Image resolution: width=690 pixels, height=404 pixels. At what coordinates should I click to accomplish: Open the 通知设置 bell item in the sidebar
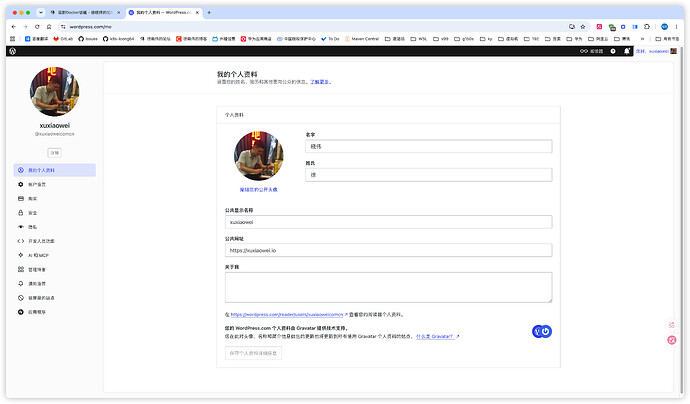55,283
